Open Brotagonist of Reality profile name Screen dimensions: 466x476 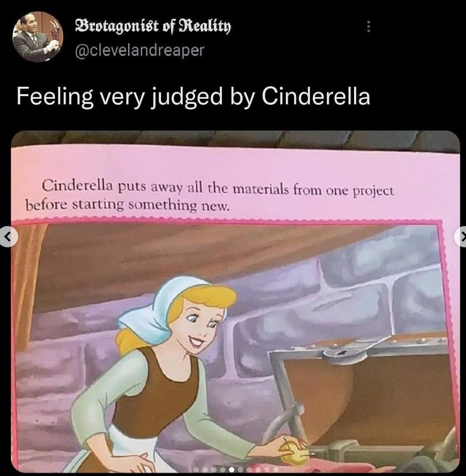pyautogui.click(x=153, y=27)
